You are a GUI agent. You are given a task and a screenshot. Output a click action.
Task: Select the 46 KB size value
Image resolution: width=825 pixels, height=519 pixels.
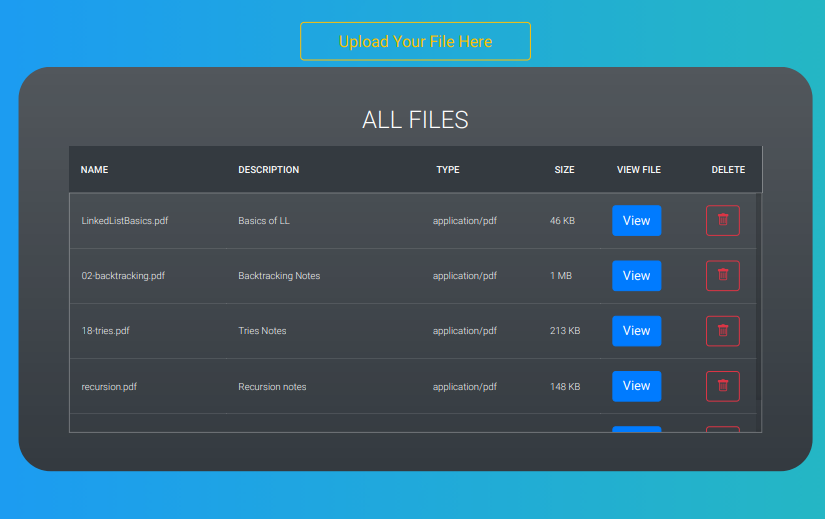tap(562, 221)
